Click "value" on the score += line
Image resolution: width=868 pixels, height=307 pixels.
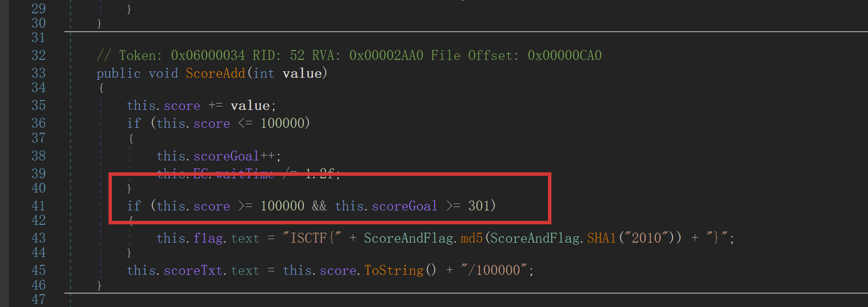pos(250,105)
